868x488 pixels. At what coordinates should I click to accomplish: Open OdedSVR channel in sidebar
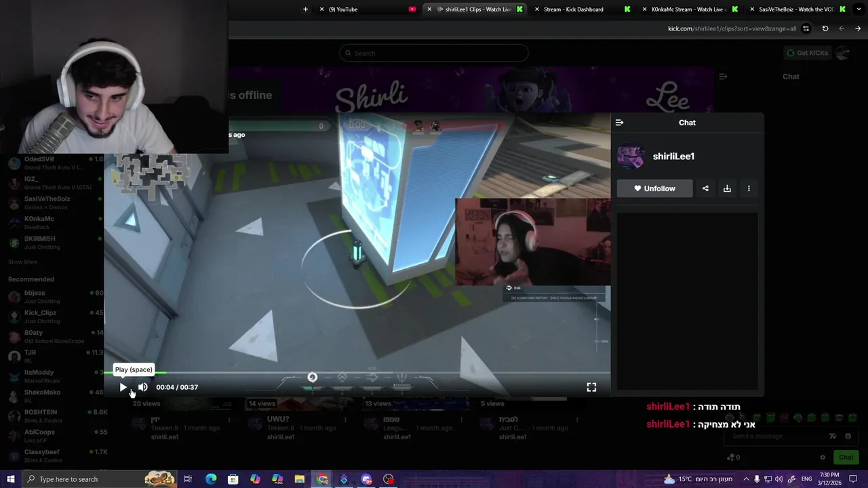pos(54,163)
